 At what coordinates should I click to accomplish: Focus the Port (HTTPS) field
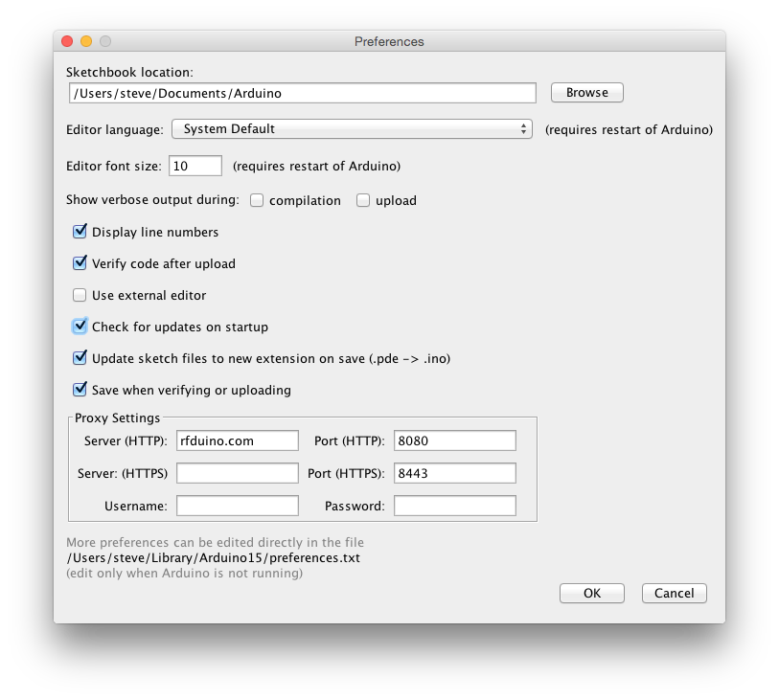point(454,473)
